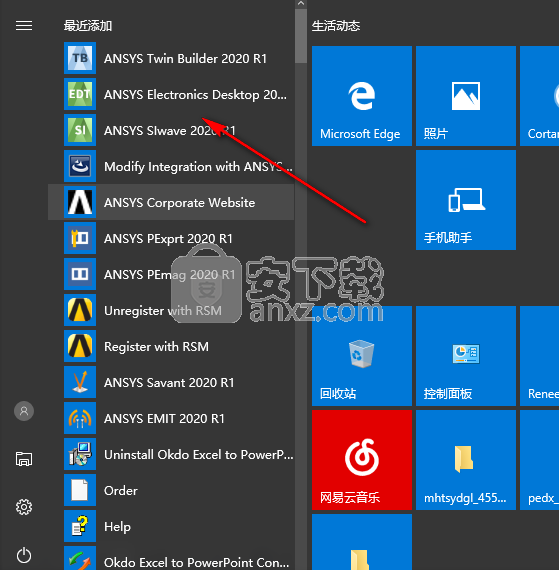Select ANSYS Twin Builder 2020 R1 text

pos(185,59)
